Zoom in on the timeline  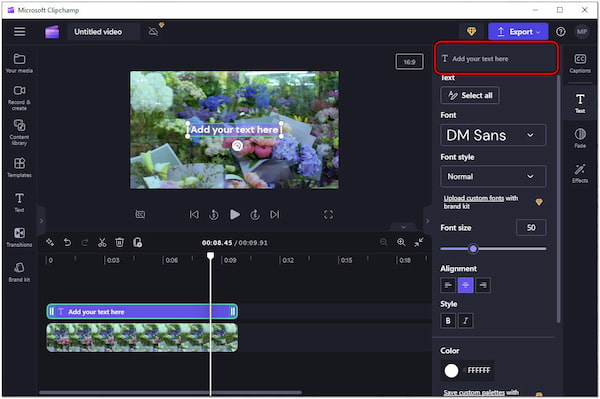pos(401,242)
